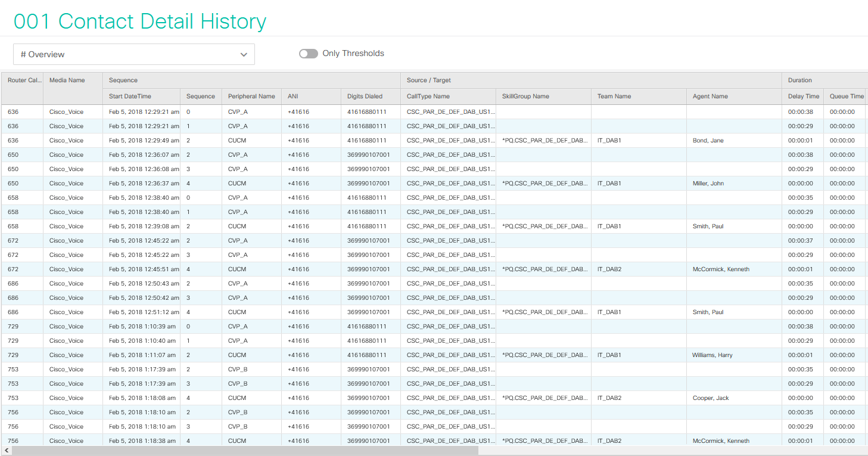Click start time Feb 5, 2018 12:51:12 am
The image size is (868, 456).
click(144, 312)
